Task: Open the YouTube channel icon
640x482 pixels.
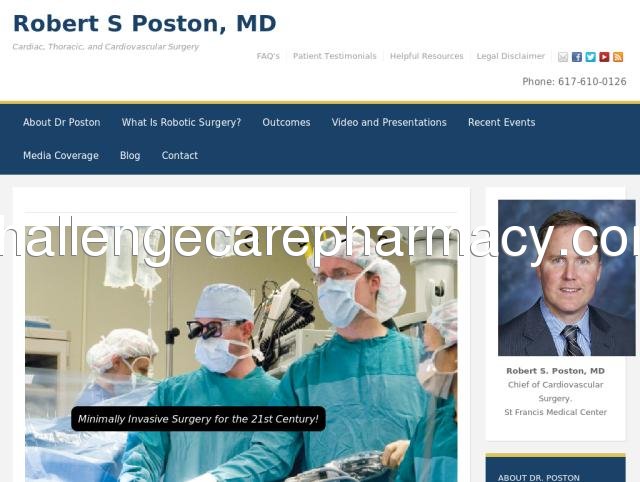Action: point(604,57)
